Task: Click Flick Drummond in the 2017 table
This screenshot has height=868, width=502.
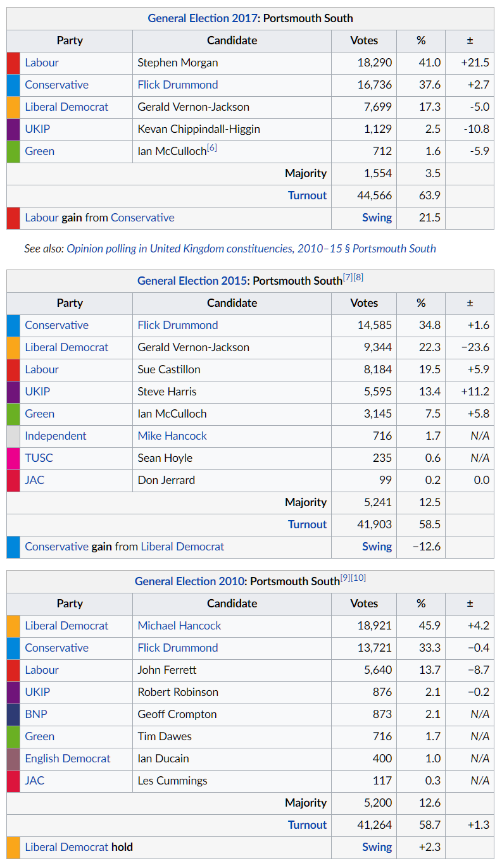Action: click(177, 85)
